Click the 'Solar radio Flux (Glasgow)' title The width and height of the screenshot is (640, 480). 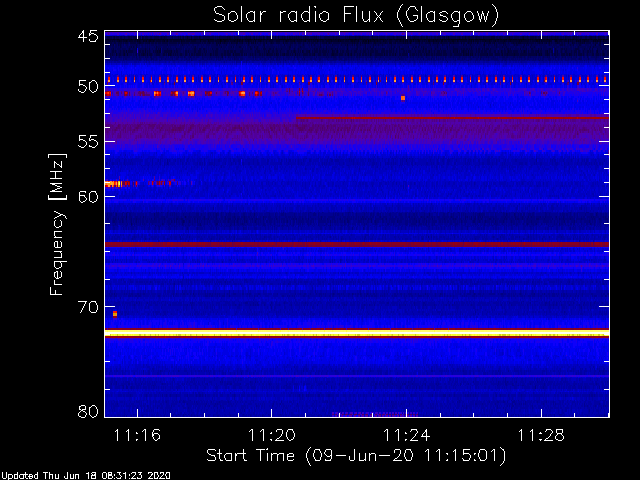(x=356, y=16)
